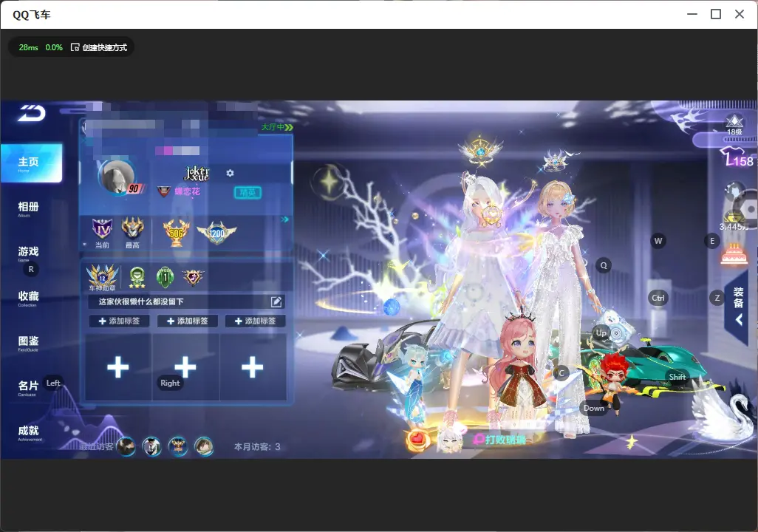Go to the 收藏 Collection tab
Image resolution: width=758 pixels, height=532 pixels.
point(29,298)
